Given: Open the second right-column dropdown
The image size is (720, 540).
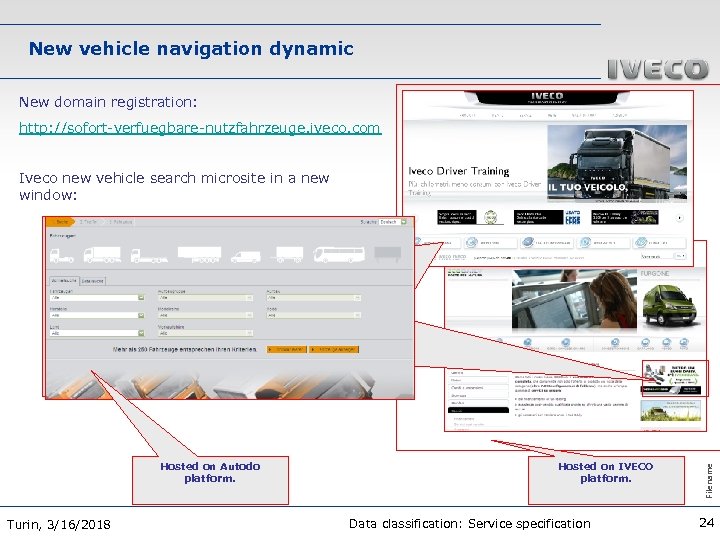Looking at the screenshot, I should click(314, 315).
